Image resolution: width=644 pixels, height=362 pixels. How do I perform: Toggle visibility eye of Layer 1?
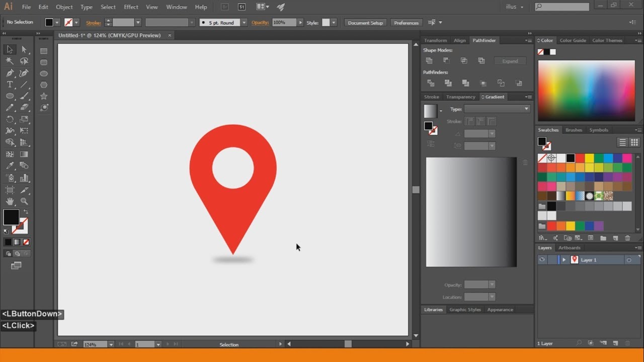pos(542,260)
